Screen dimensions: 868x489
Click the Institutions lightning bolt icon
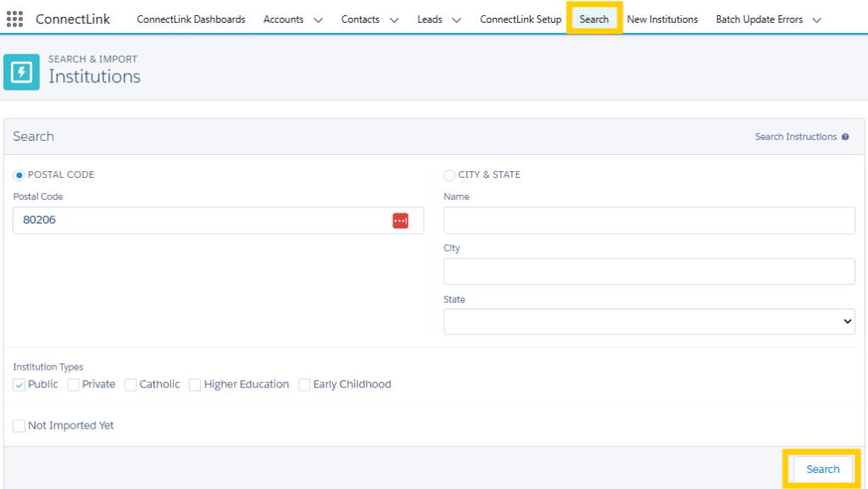[x=21, y=72]
